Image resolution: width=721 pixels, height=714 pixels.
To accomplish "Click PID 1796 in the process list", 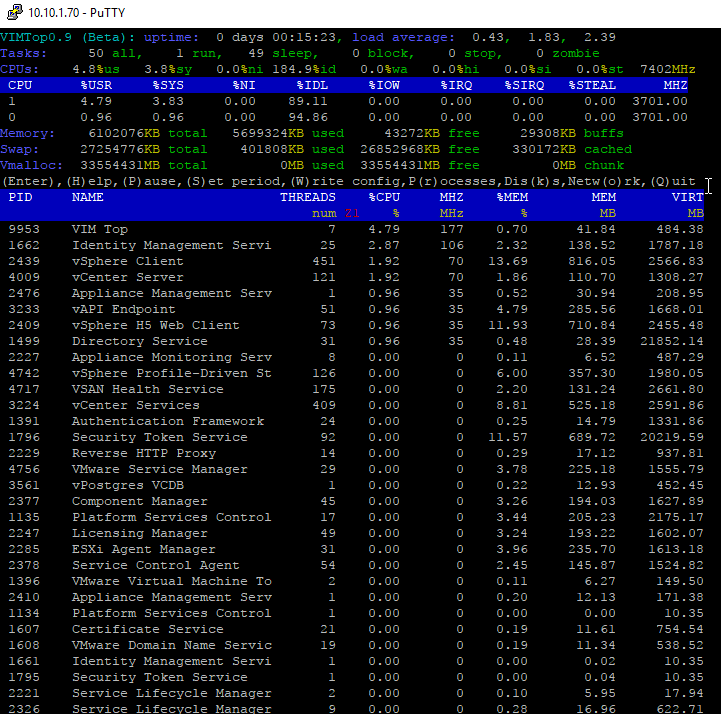I will (24, 437).
